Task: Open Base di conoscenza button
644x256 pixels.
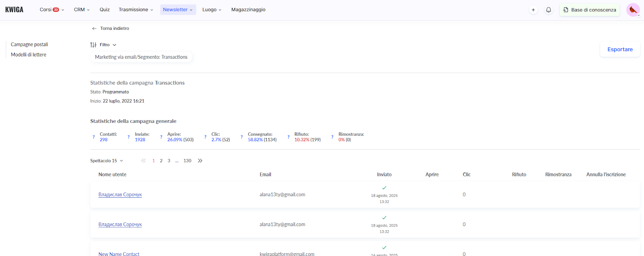Action: click(590, 10)
